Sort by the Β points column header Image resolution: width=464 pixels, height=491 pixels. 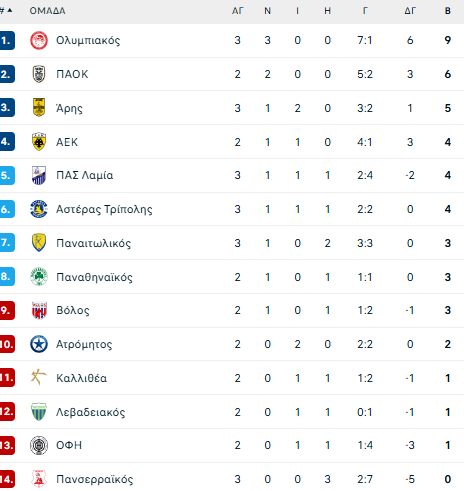pyautogui.click(x=448, y=11)
